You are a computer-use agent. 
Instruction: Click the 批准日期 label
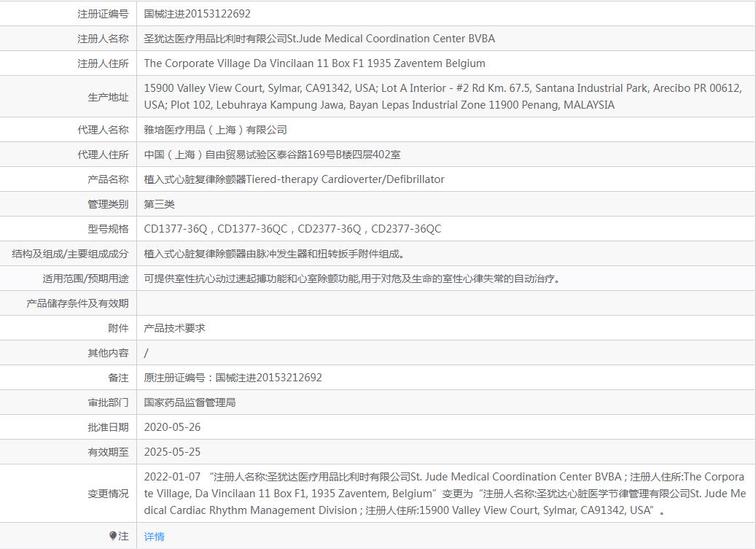tap(108, 427)
